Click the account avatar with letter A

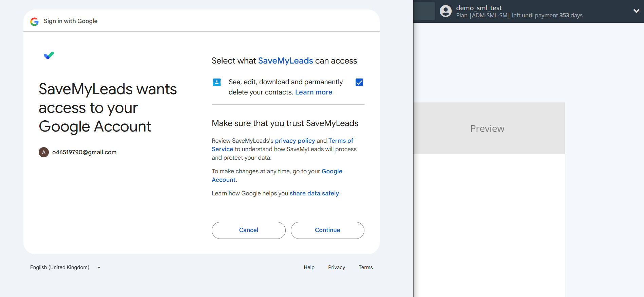click(x=44, y=152)
